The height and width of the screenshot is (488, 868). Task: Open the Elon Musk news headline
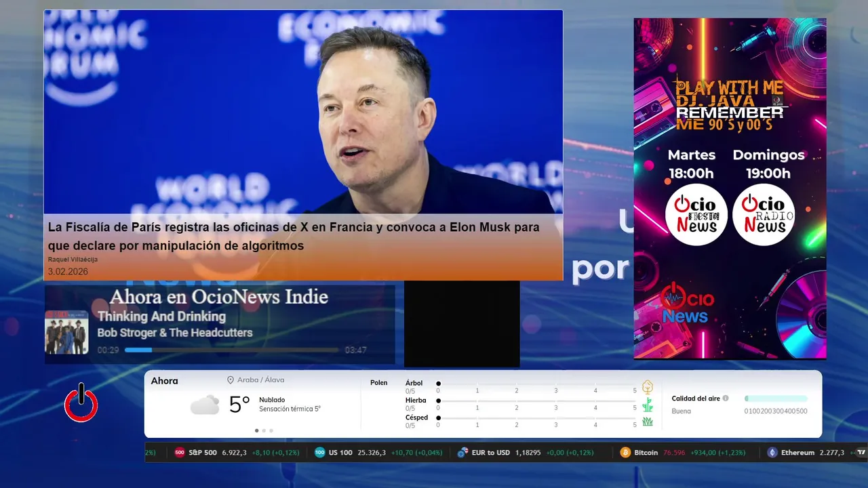[x=294, y=237]
